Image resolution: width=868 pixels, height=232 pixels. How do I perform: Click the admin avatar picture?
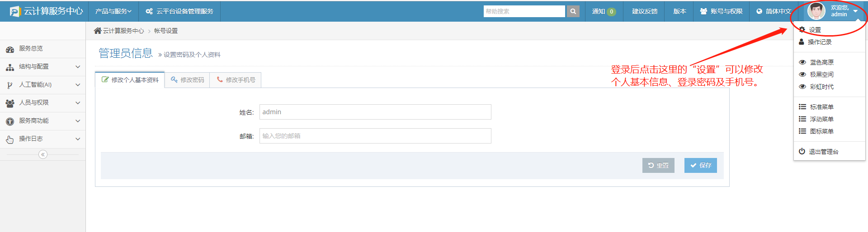point(816,11)
